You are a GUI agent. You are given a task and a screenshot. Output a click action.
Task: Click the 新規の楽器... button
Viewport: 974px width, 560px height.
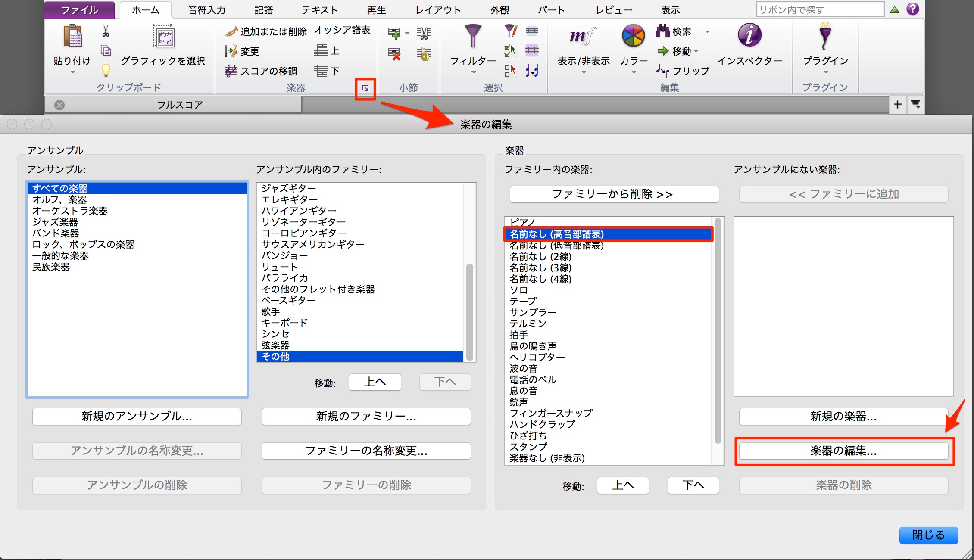(x=843, y=417)
